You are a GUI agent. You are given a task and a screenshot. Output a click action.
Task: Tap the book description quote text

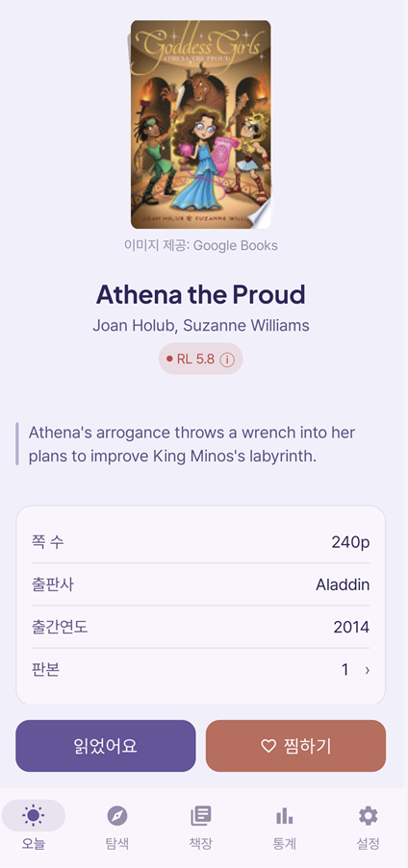(x=191, y=444)
